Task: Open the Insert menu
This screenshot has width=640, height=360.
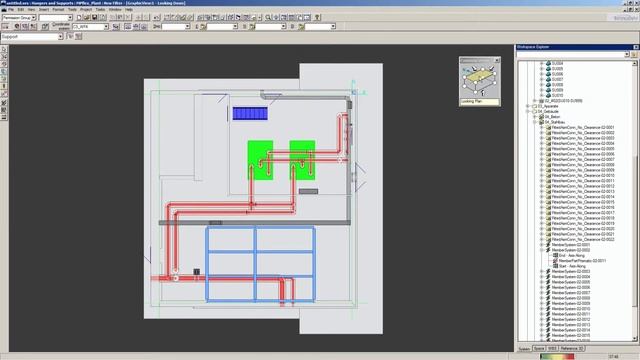Action: [44, 9]
